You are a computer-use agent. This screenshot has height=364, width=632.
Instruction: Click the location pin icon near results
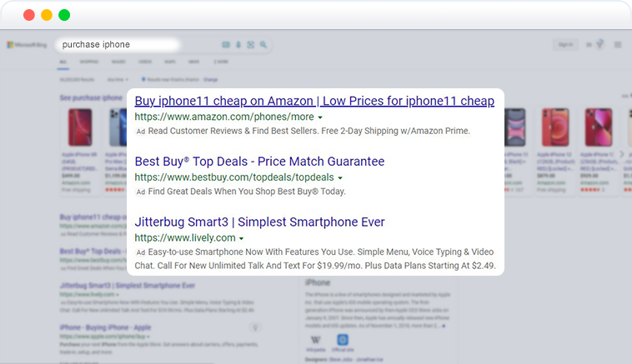[x=143, y=79]
